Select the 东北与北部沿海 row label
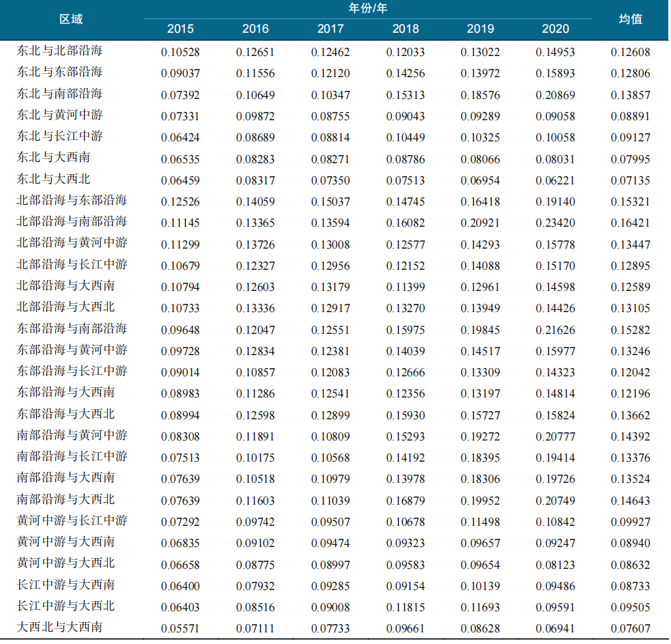This screenshot has height=644, width=671. click(60, 51)
